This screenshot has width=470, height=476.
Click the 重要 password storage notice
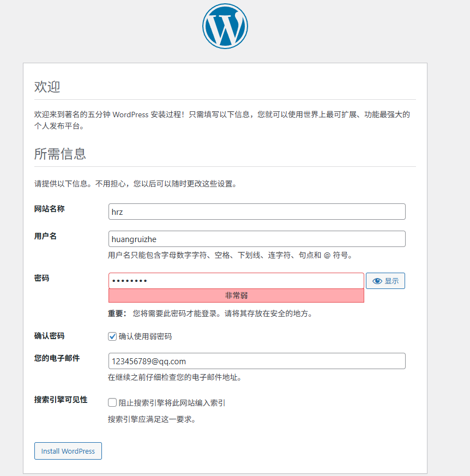tap(210, 314)
